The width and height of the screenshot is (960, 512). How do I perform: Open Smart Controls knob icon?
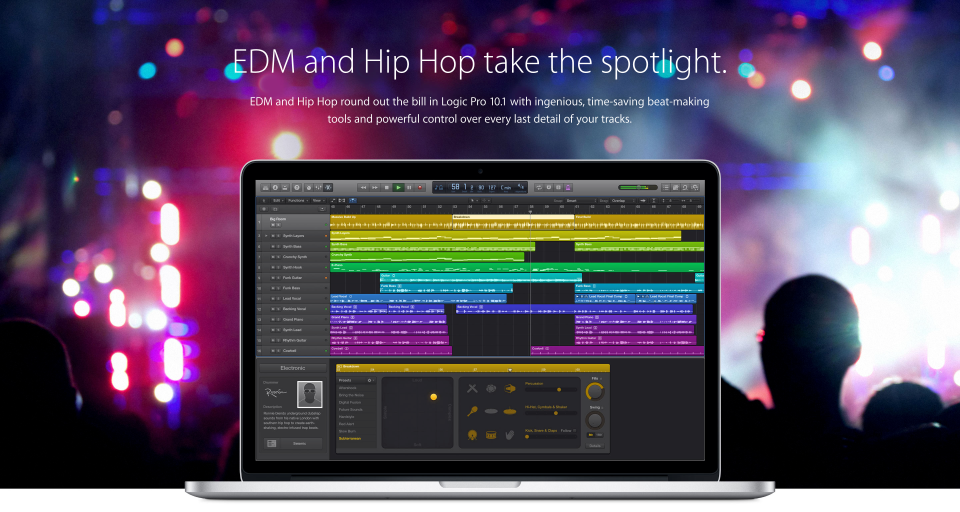point(309,187)
